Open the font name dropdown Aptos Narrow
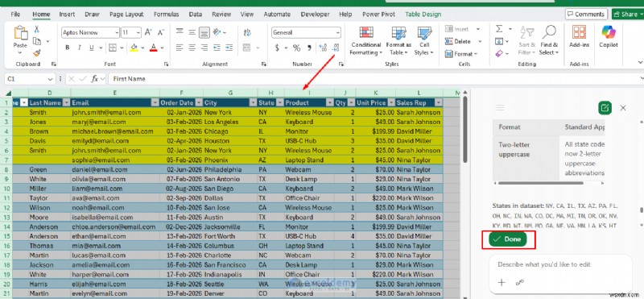 pyautogui.click(x=117, y=32)
